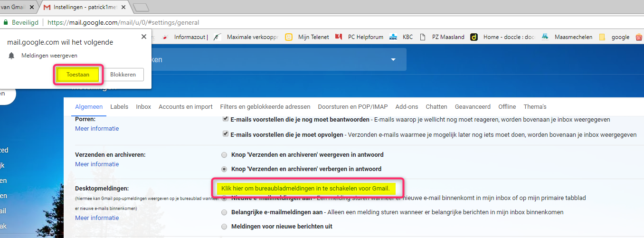Image resolution: width=644 pixels, height=238 pixels.
Task: Open a new browser tab
Action: [141, 8]
